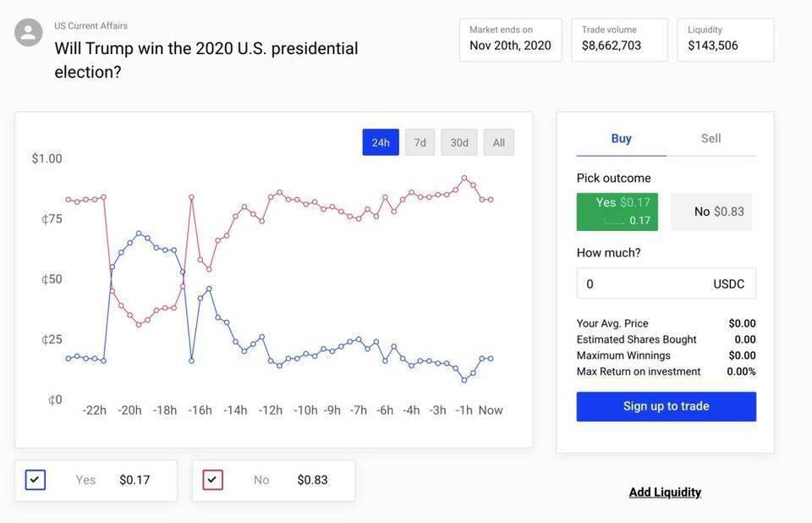Viewport: 812px width, 523px height.
Task: Click the US Current Affairs category label
Action: [91, 26]
